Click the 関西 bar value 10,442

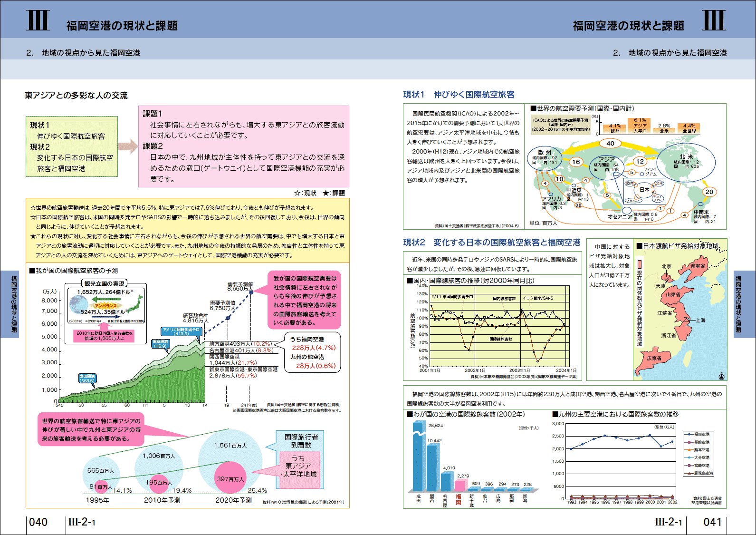[434, 441]
